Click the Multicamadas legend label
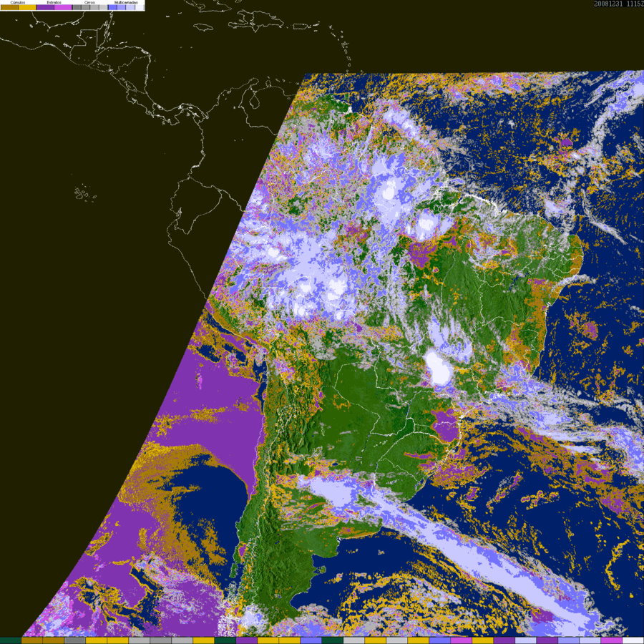Image resolution: width=644 pixels, height=644 pixels. click(126, 2)
